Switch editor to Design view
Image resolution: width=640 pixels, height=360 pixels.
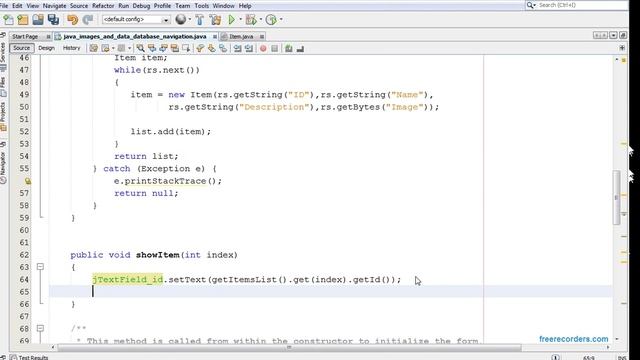pyautogui.click(x=47, y=48)
